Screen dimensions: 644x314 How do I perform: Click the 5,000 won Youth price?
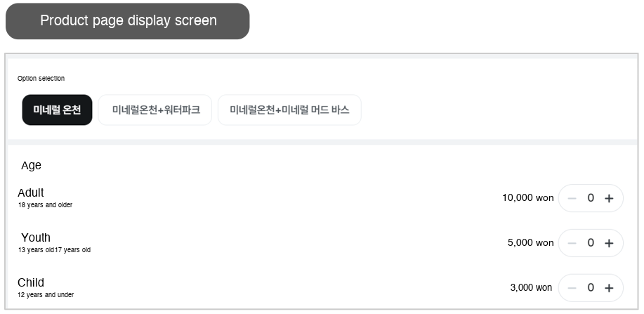[x=531, y=243]
